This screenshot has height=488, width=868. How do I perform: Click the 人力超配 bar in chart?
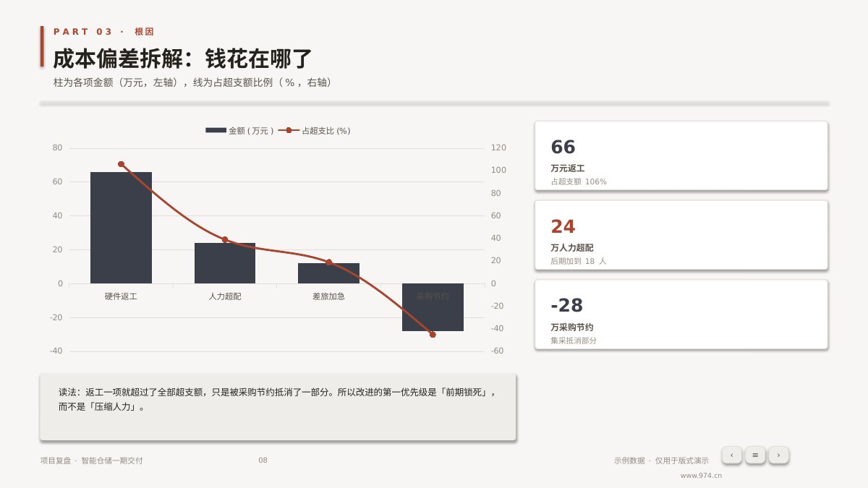pos(225,263)
